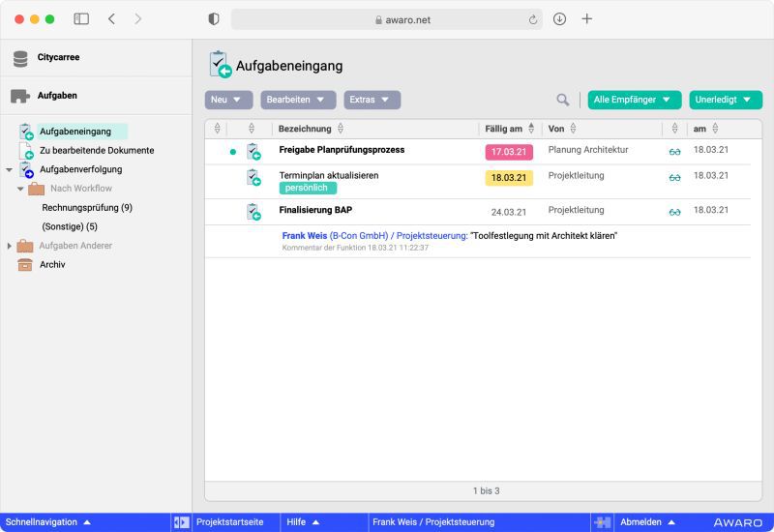
Task: Click the Aufgaben puzzle icon in sidebar
Action: pos(20,96)
